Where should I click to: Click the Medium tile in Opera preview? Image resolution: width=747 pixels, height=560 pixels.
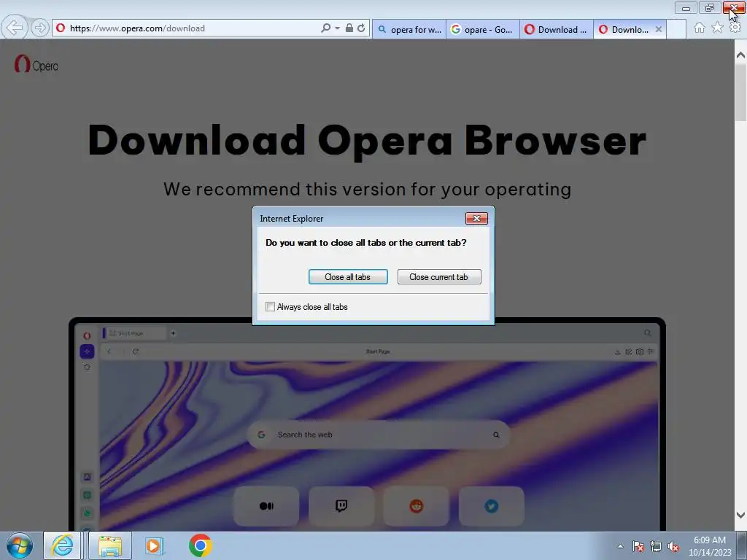click(x=266, y=506)
